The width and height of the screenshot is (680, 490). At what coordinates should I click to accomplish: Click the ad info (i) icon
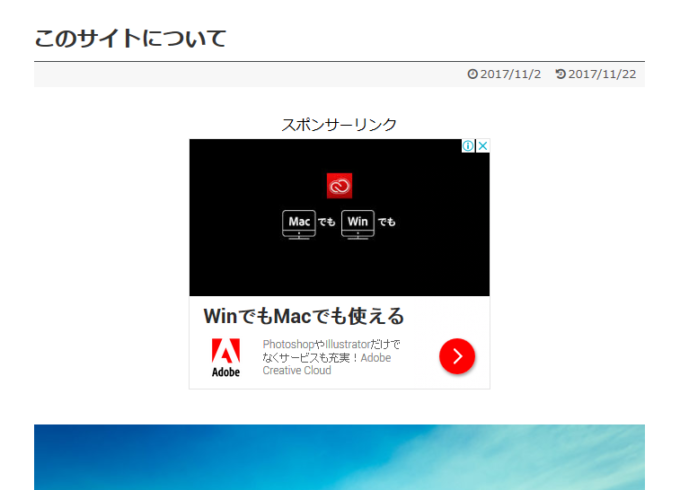pos(468,146)
